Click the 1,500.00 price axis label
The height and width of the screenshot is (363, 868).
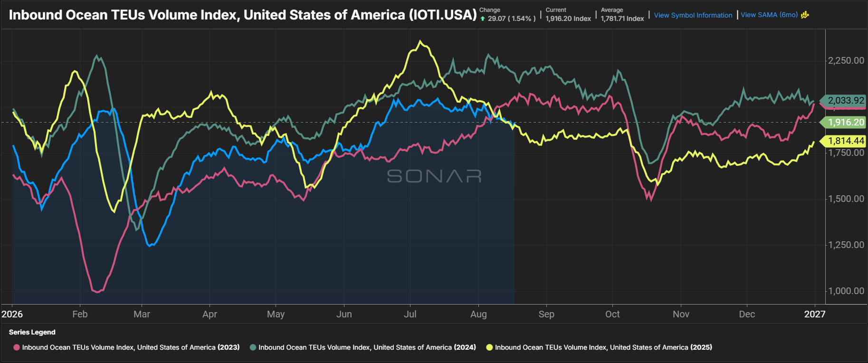846,199
